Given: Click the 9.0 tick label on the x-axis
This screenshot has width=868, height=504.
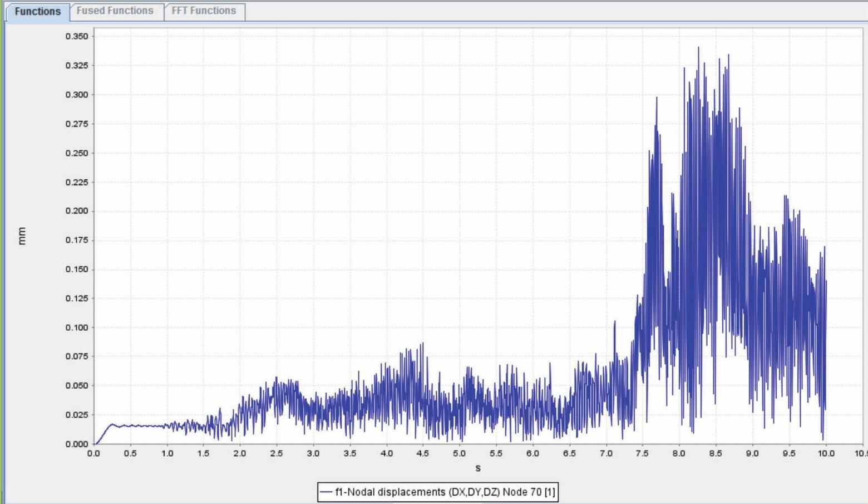Looking at the screenshot, I should 752,453.
